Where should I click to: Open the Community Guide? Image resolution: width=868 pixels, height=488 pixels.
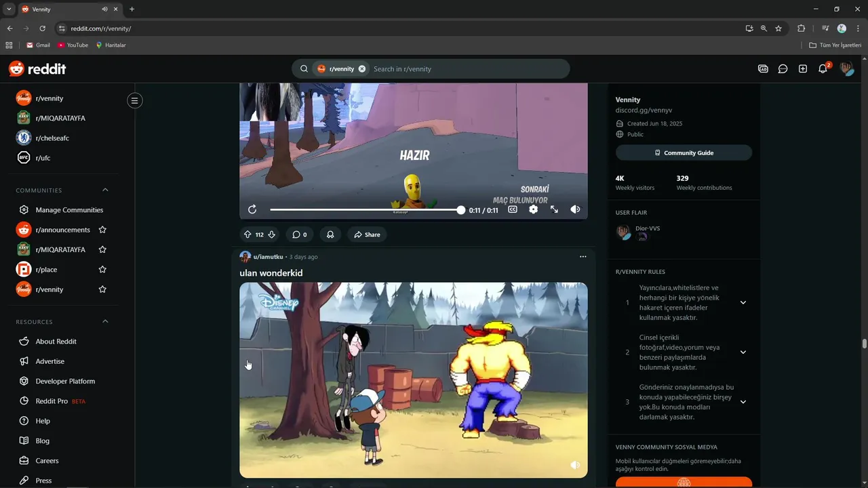click(x=684, y=152)
